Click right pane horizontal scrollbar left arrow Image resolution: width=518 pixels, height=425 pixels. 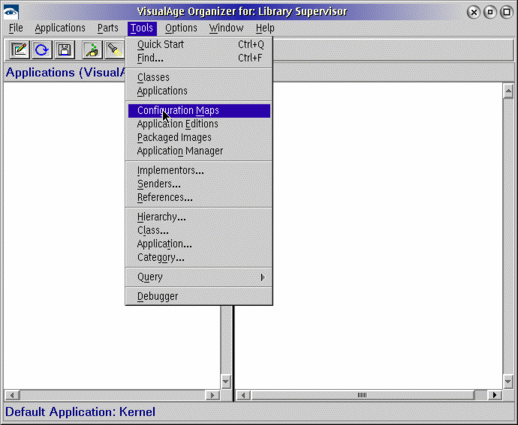tap(243, 395)
